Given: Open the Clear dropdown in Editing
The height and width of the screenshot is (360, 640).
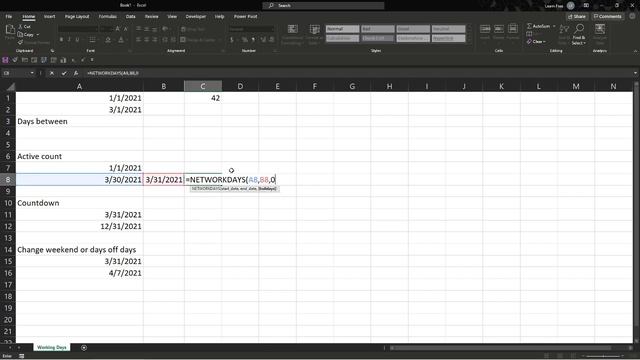Looking at the screenshot, I should click(x=536, y=42).
